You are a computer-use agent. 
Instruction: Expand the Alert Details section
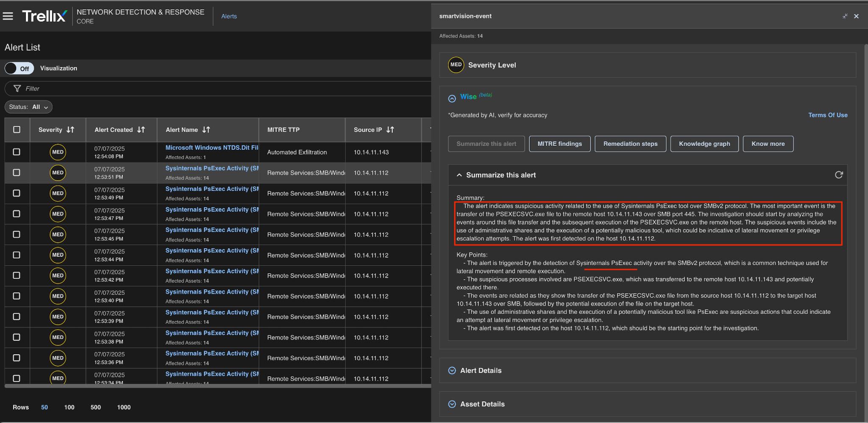452,370
